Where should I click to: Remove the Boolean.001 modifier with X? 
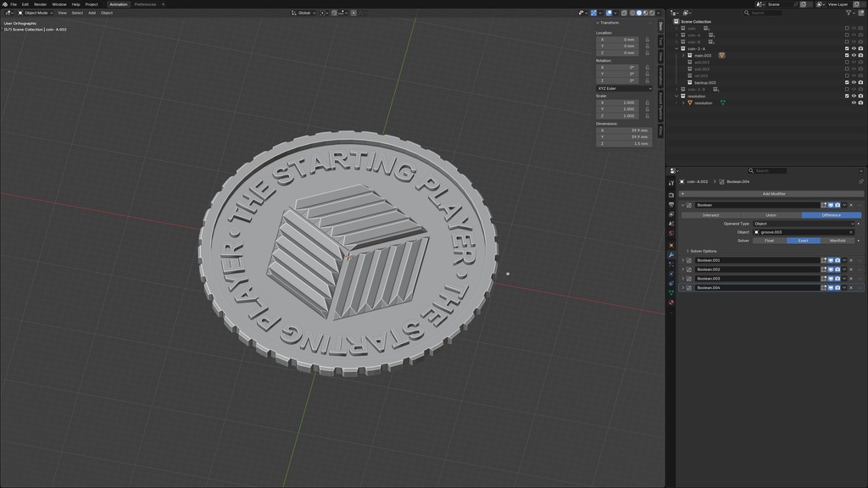[x=851, y=260]
